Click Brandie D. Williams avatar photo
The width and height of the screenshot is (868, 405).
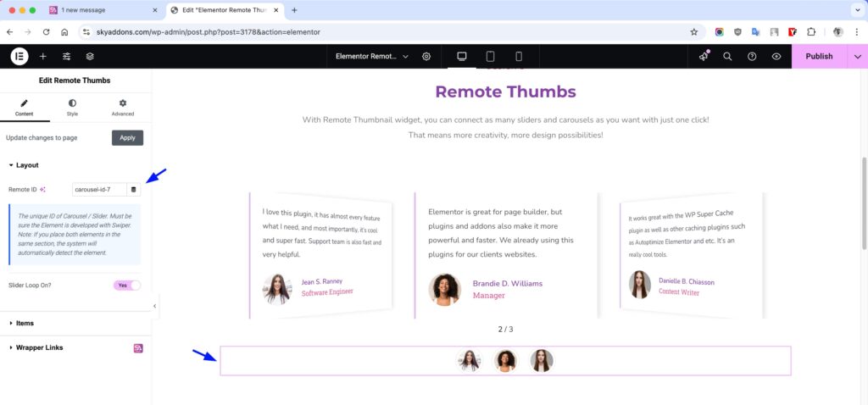(x=444, y=290)
